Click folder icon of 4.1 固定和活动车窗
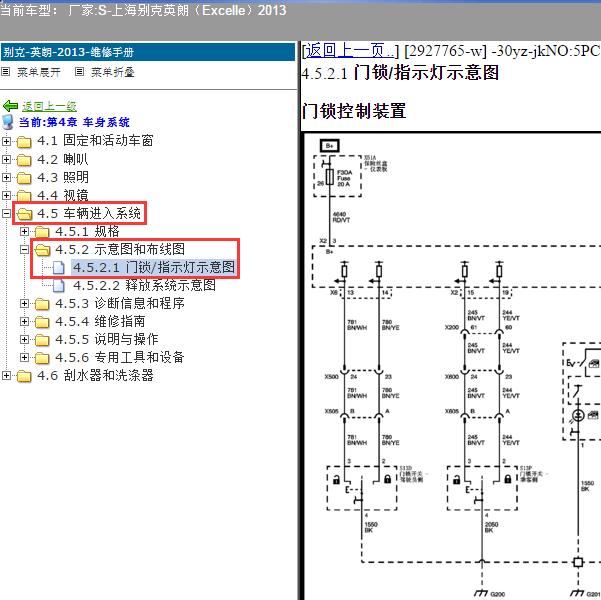 (24, 141)
